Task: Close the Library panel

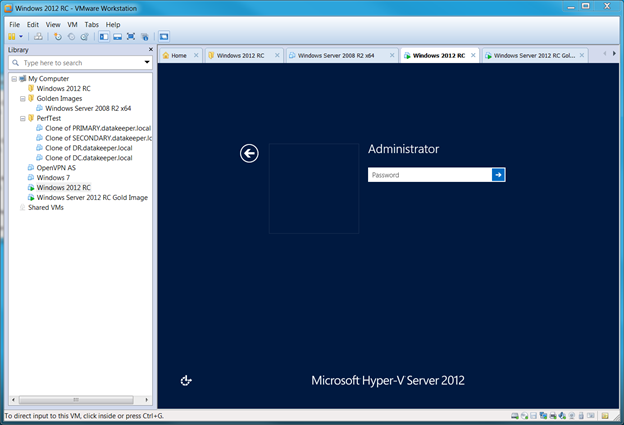Action: click(x=150, y=49)
